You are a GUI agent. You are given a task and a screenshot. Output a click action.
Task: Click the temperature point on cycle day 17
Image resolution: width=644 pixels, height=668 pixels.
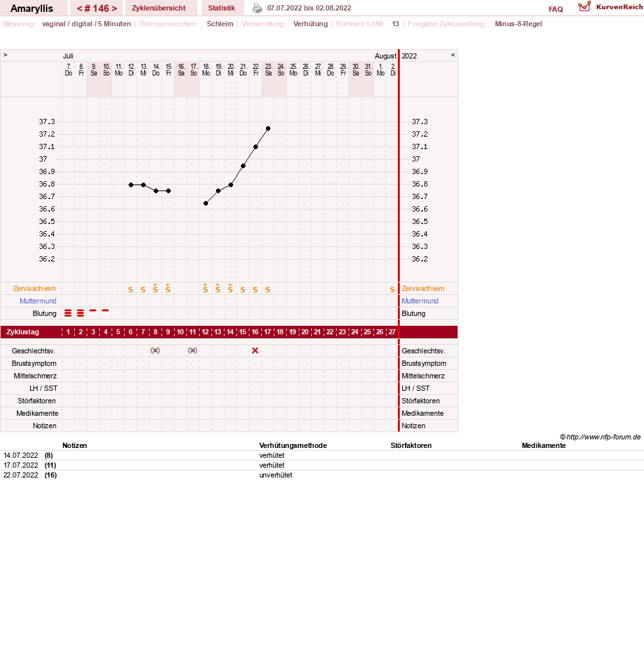click(x=268, y=128)
